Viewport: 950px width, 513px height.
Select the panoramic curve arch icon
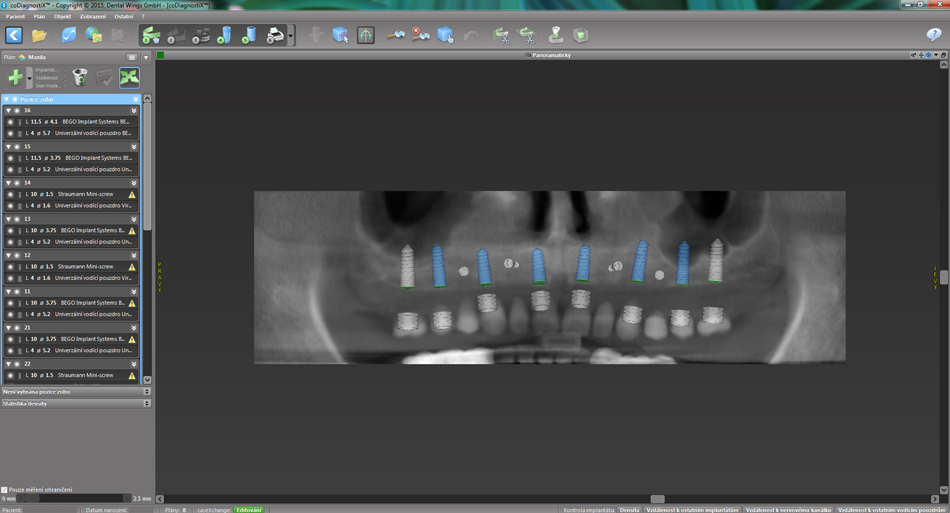[x=366, y=35]
